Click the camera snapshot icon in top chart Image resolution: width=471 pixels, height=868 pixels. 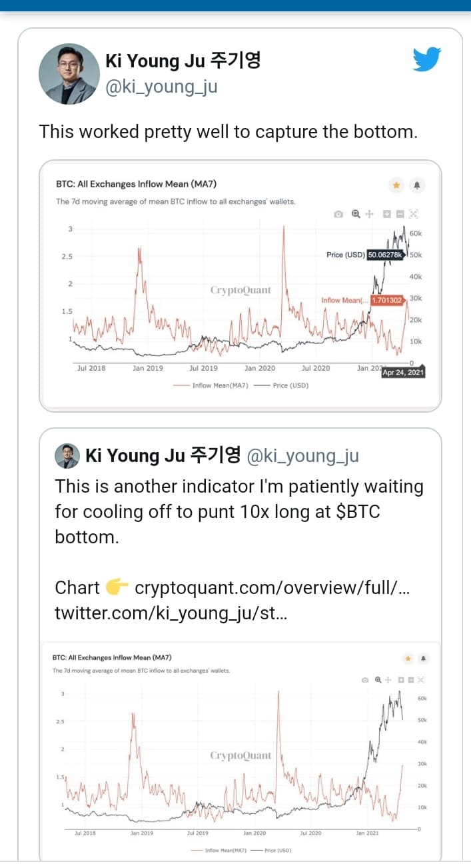point(338,214)
